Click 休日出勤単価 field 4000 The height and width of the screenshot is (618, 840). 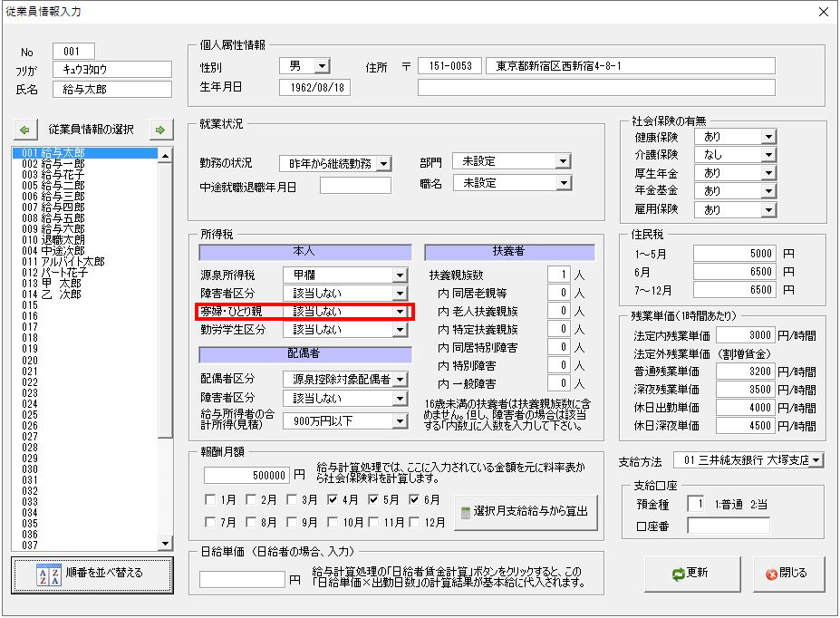tap(745, 408)
